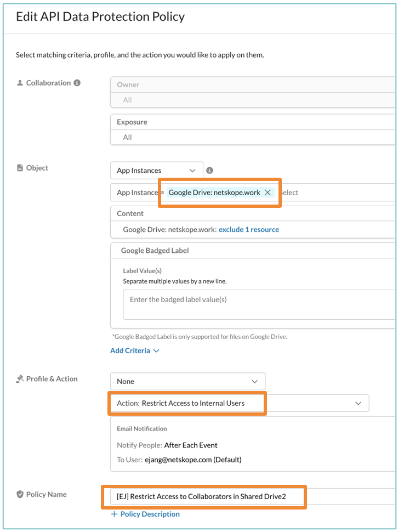Click the info icon next to App Instances dropdown
Screen dimensions: 398x532
(x=209, y=170)
